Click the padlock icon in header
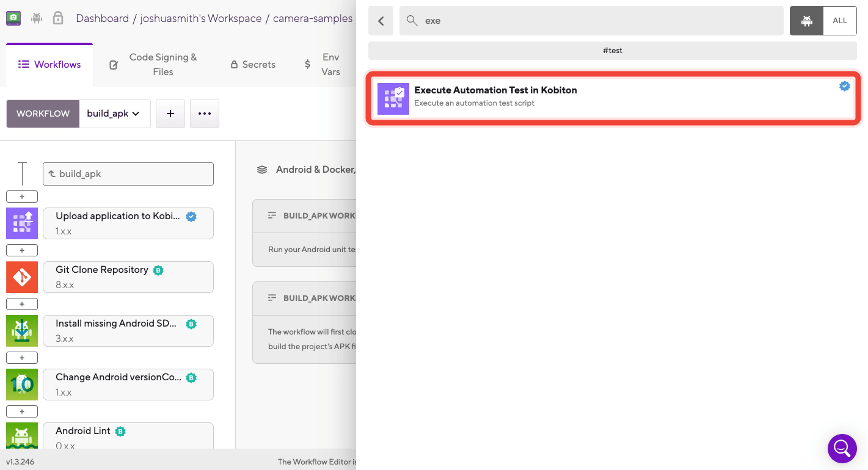868x470 pixels. 58,18
